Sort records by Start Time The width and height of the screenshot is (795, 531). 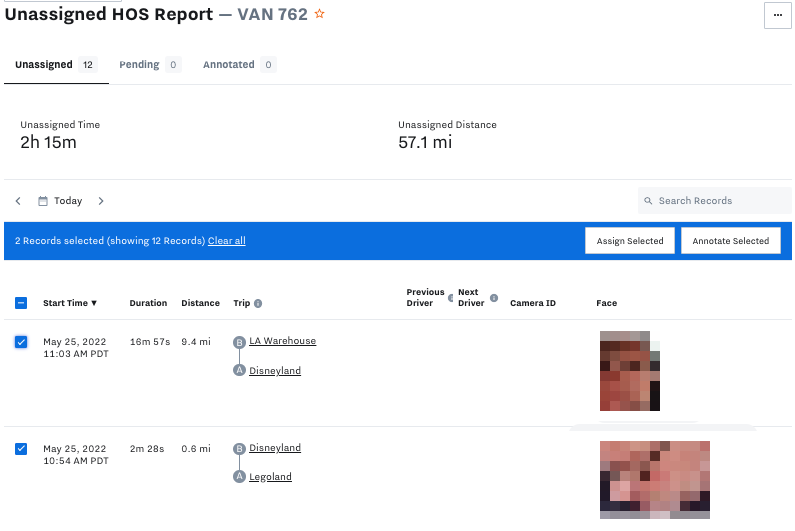pos(70,303)
